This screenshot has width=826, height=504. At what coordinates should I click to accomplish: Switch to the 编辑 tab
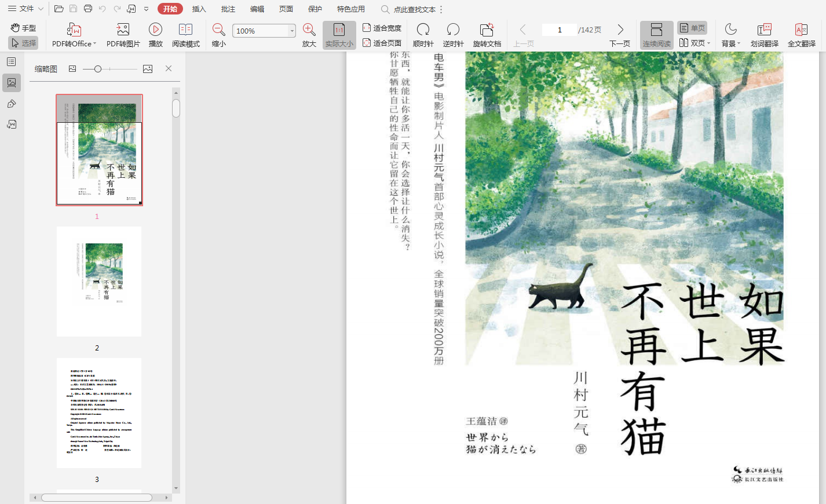click(257, 9)
